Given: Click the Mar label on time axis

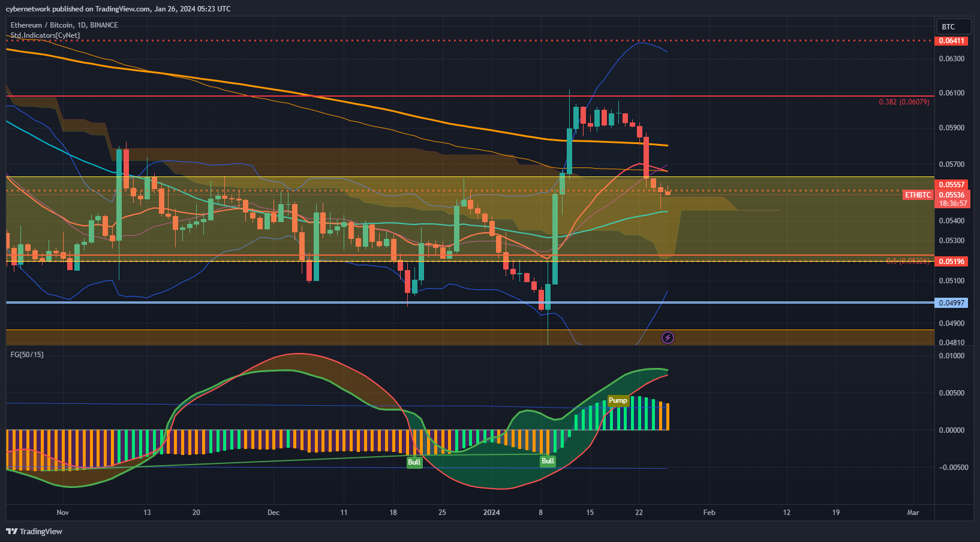Looking at the screenshot, I should pyautogui.click(x=913, y=513).
